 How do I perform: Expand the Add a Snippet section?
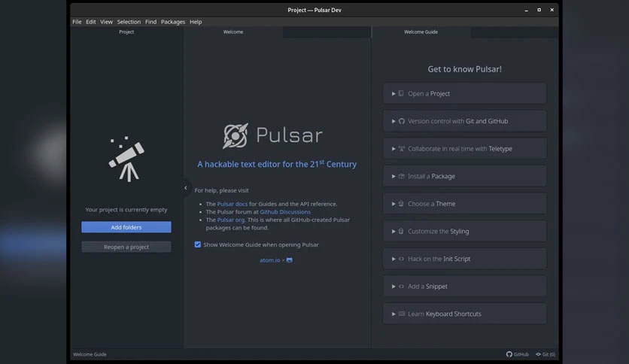[x=464, y=287]
